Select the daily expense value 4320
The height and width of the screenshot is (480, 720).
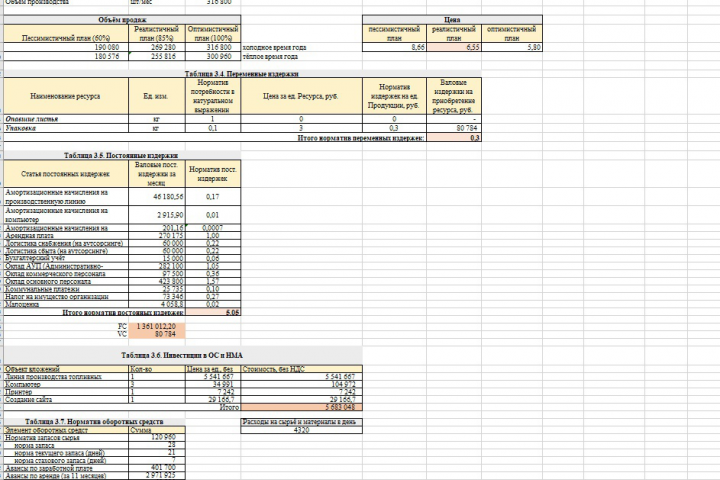click(x=301, y=430)
